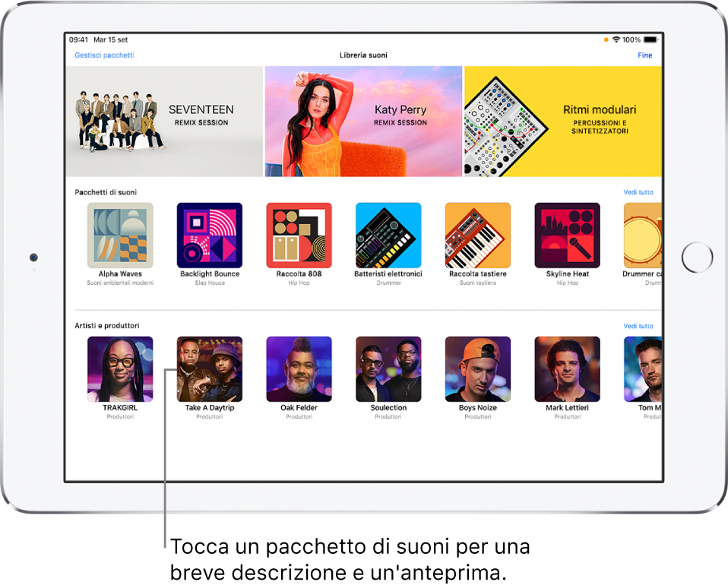Open the partially visible Drummer pack icon
728x588 pixels.
pos(643,236)
